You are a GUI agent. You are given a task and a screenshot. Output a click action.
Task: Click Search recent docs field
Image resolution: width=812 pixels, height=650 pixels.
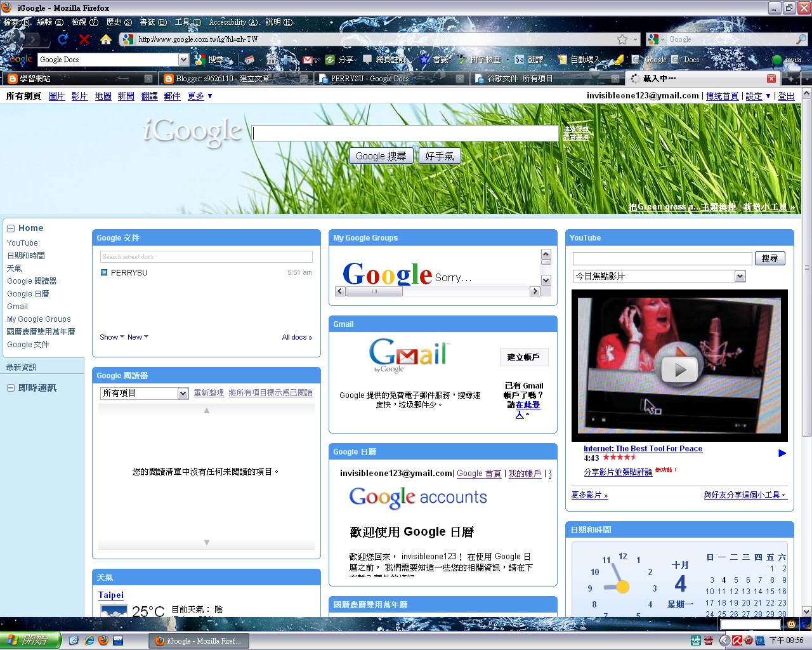[x=206, y=256]
